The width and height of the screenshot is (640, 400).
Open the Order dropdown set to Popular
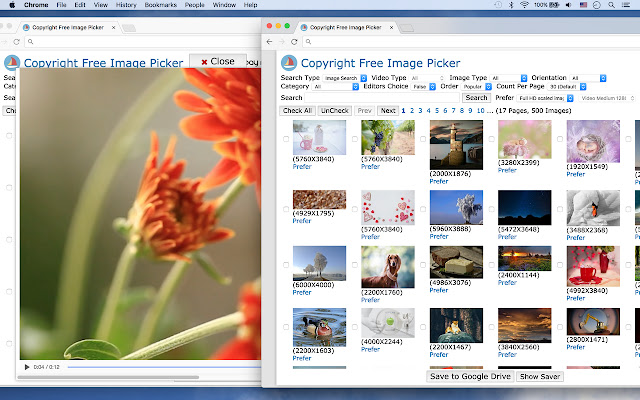[x=476, y=87]
